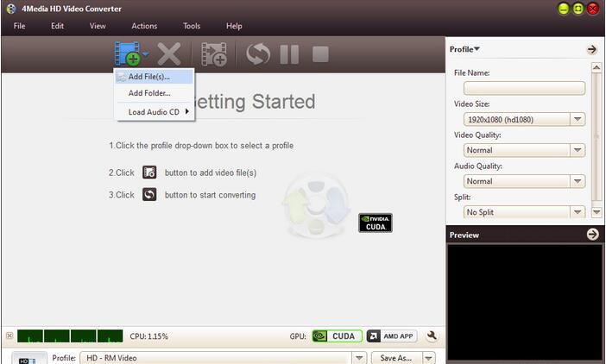Open the View menu

[98, 26]
